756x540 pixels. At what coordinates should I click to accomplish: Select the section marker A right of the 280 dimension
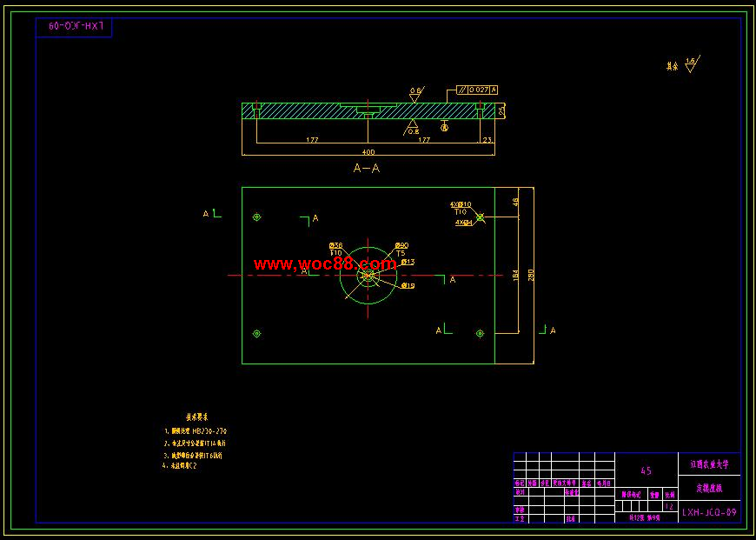pos(547,330)
